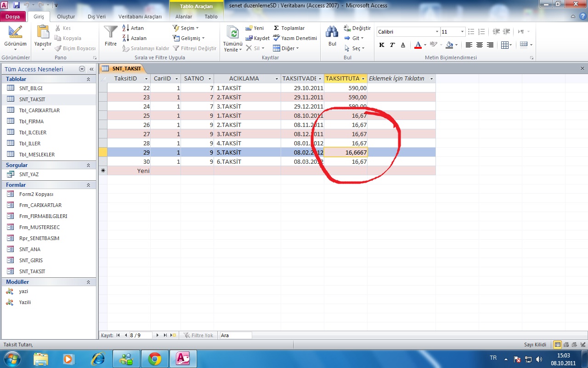Click the Değiştir replace button
This screenshot has width=588, height=368.
coord(357,28)
